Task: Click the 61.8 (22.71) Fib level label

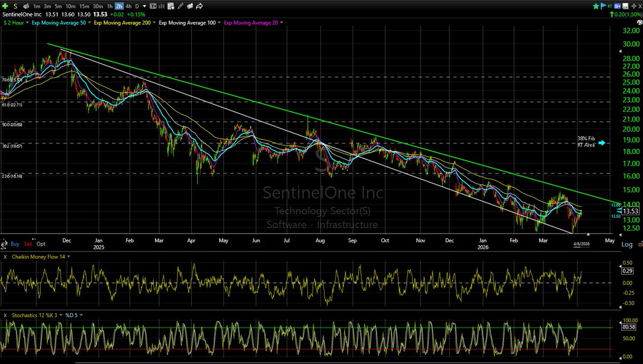Action: click(11, 105)
